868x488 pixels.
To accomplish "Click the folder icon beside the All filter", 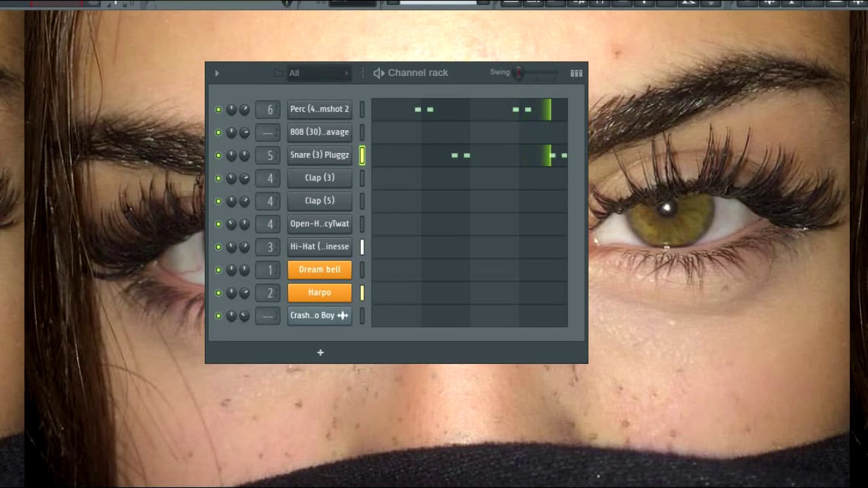I will [x=279, y=73].
